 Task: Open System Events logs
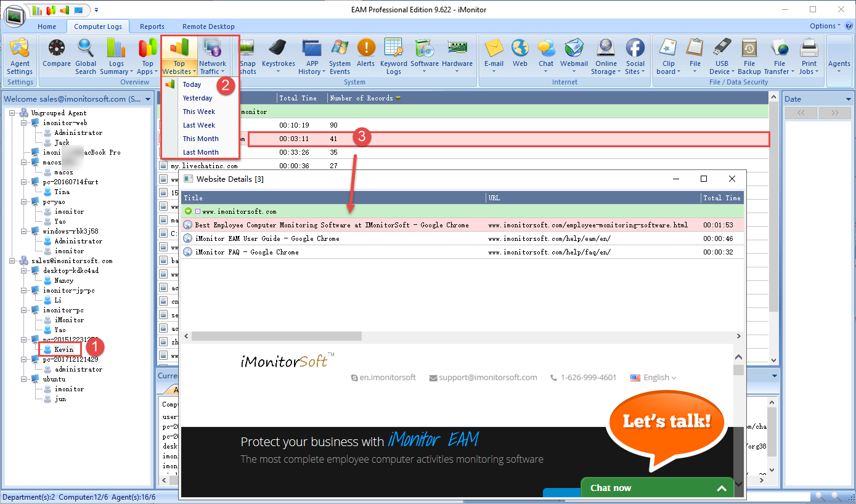point(340,56)
